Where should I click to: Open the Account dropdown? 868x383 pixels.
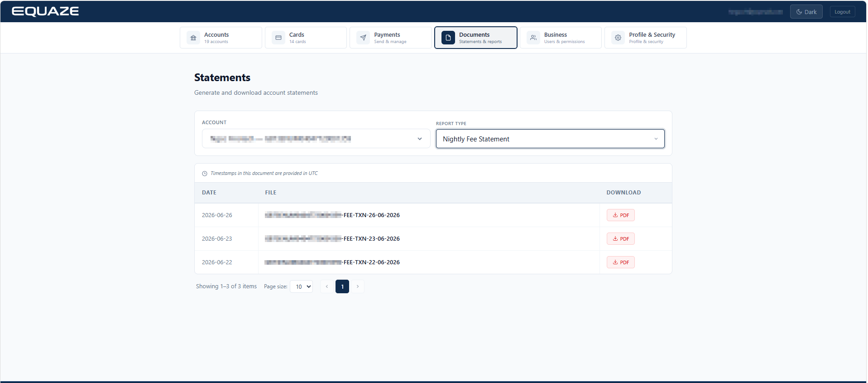316,139
